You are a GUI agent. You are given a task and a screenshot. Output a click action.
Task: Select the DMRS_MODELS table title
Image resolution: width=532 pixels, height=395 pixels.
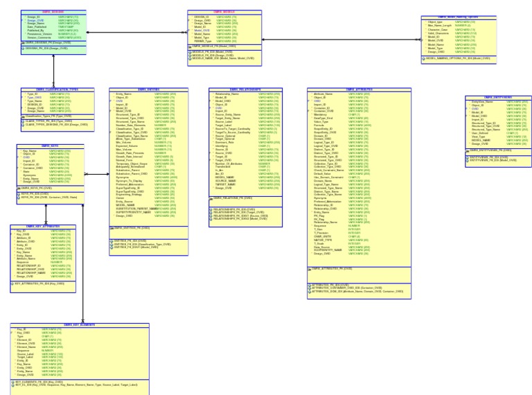tap(224, 12)
